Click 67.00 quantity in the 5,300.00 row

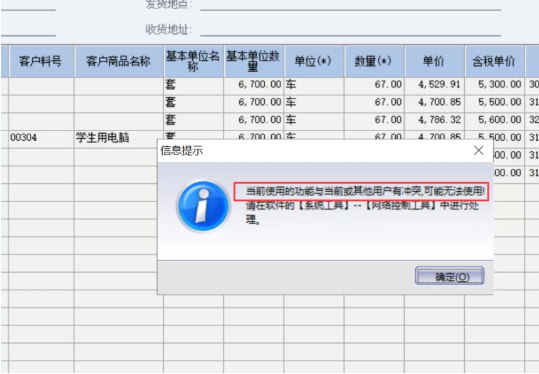(x=374, y=85)
